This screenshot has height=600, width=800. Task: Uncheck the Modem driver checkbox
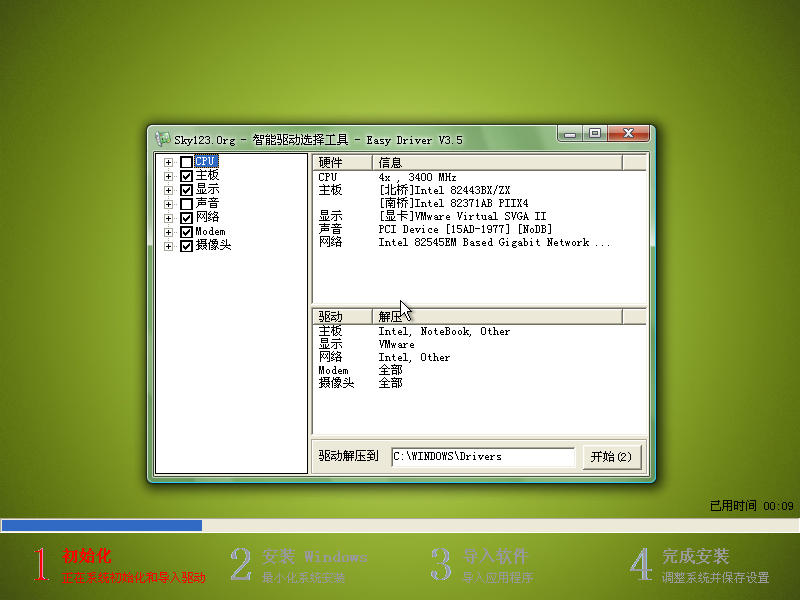click(x=186, y=232)
